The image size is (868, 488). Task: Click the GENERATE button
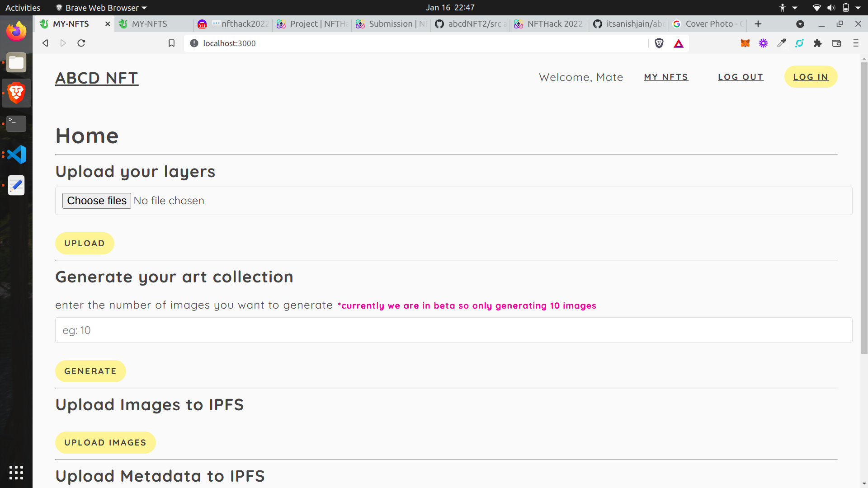[91, 371]
